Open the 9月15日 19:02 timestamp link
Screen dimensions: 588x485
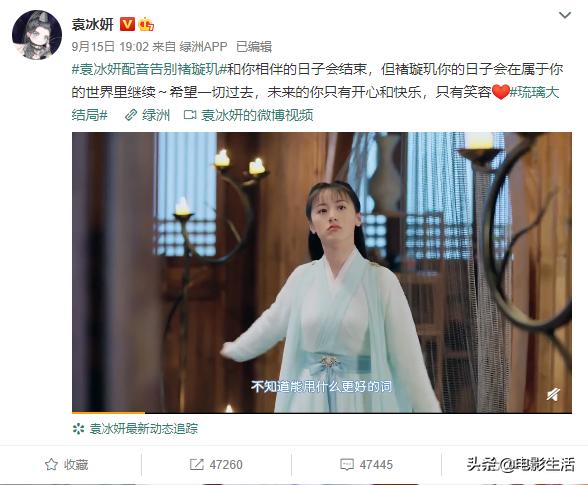coord(110,47)
